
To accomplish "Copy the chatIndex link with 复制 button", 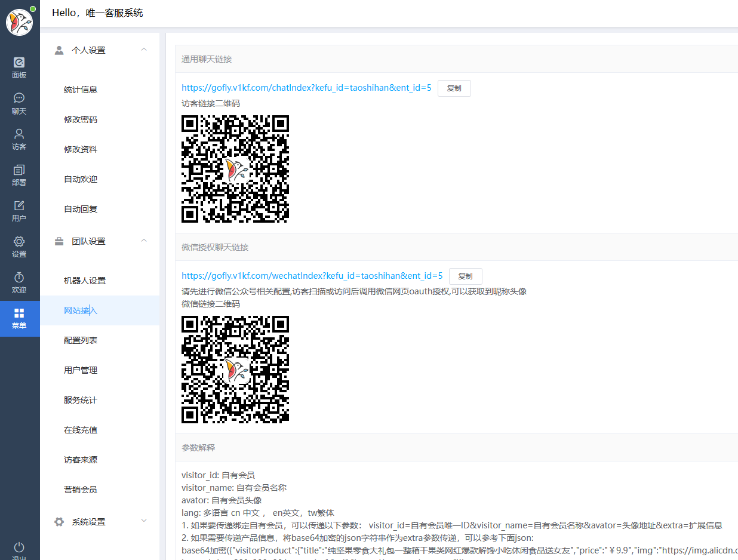I will coord(454,88).
